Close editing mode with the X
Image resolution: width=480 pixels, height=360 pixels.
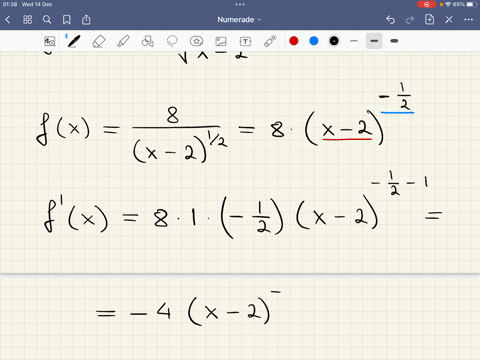point(449,20)
